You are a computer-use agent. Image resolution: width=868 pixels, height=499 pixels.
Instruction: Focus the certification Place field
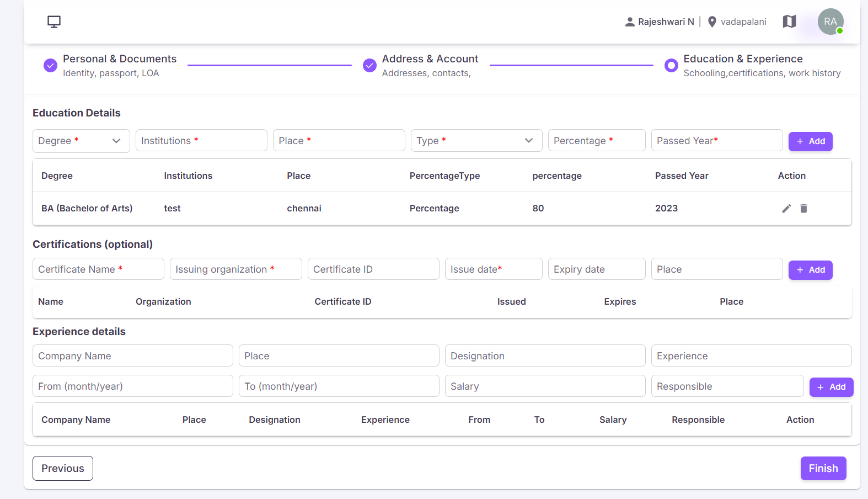pyautogui.click(x=717, y=269)
